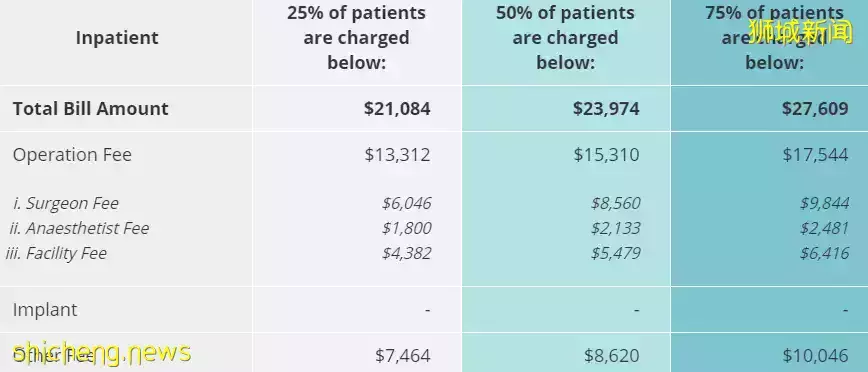The width and height of the screenshot is (868, 372).
Task: Select the $10,046 other fee value
Action: click(815, 355)
